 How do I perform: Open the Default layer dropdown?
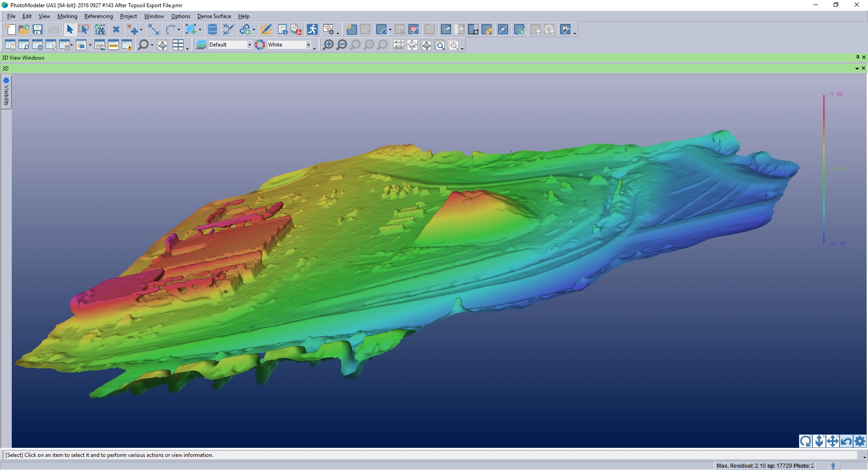pyautogui.click(x=250, y=44)
